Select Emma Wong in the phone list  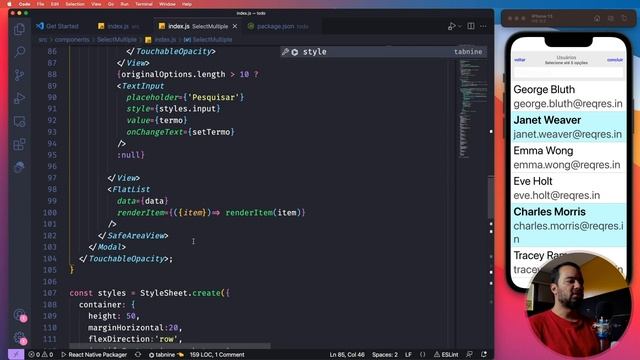tap(568, 158)
